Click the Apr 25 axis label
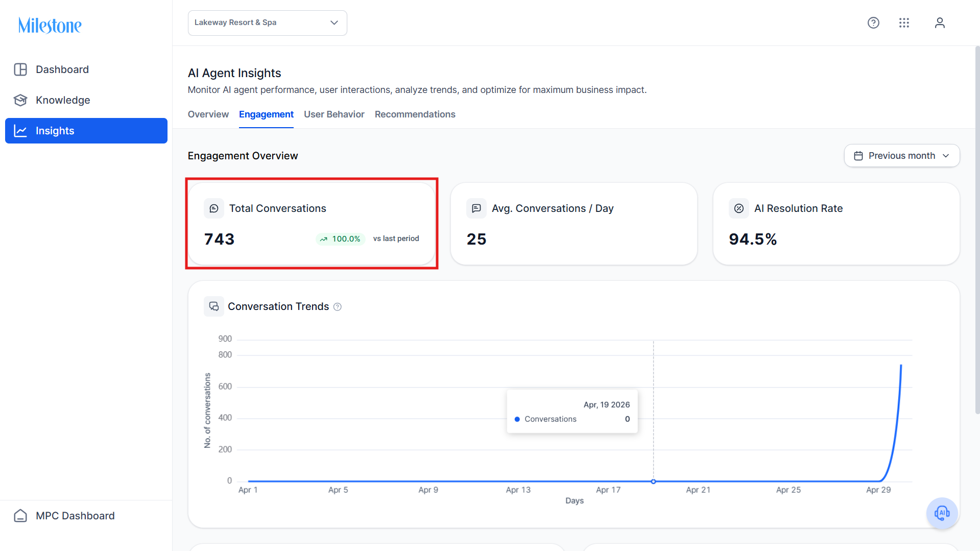This screenshot has height=551, width=980. pos(788,490)
